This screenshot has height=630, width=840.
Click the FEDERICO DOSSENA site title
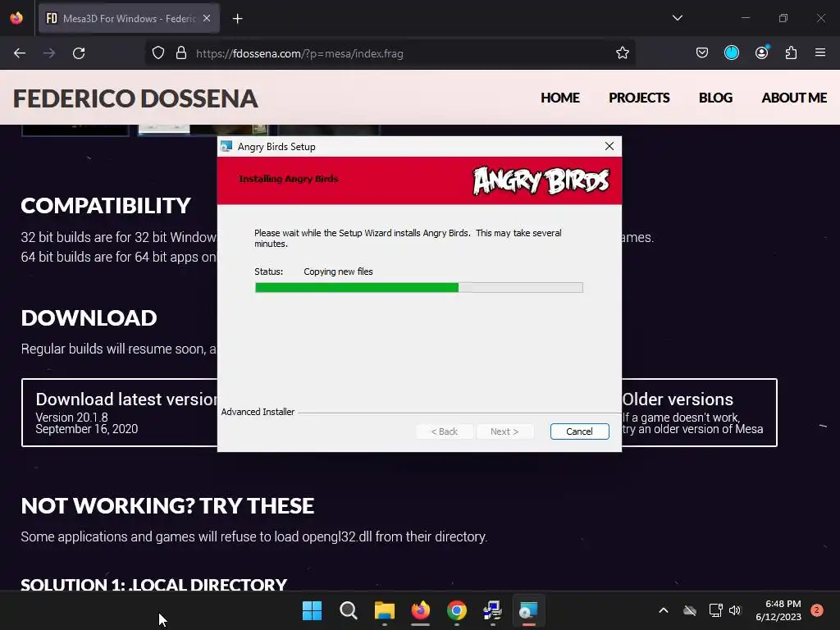pyautogui.click(x=135, y=98)
